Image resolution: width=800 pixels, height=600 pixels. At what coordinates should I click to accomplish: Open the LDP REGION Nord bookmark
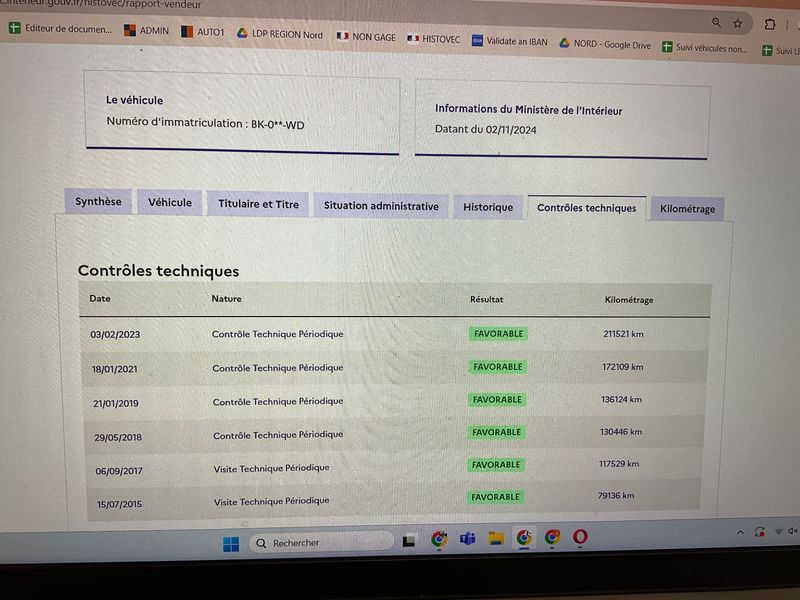pos(279,34)
